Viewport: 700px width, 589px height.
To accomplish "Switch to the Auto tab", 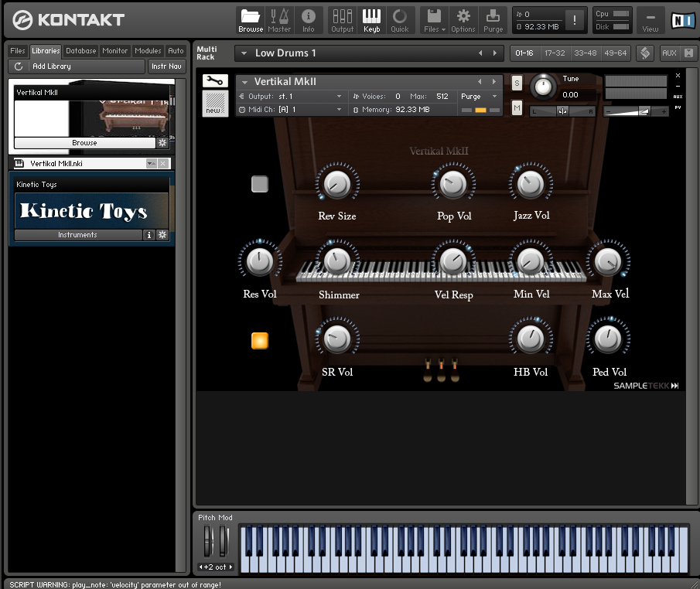I will [176, 51].
